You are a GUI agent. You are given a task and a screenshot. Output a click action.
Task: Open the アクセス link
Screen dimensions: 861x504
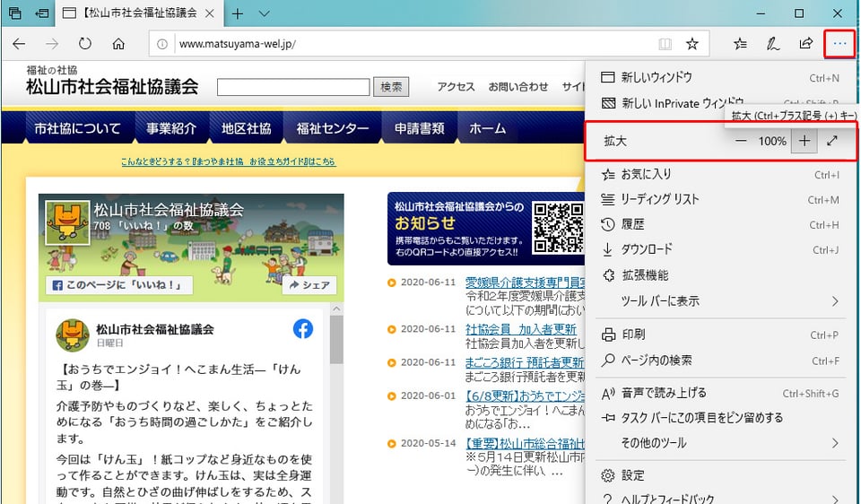tap(456, 87)
